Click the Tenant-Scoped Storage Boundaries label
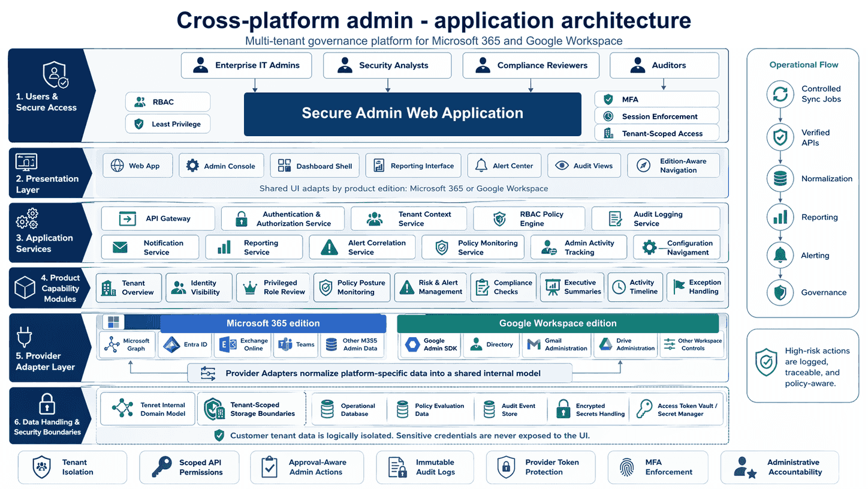Screen dimensions: 868x489 [263, 409]
